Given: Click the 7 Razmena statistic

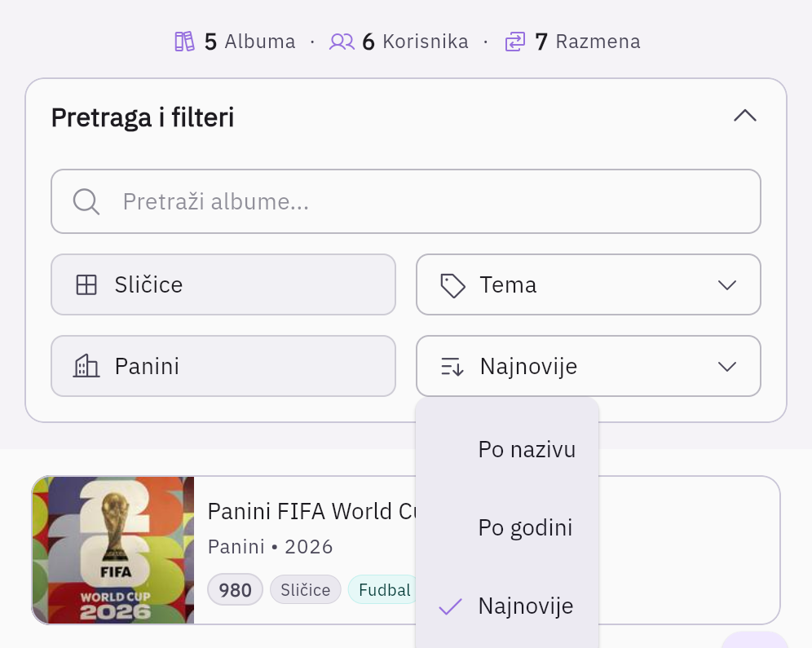Looking at the screenshot, I should click(573, 42).
